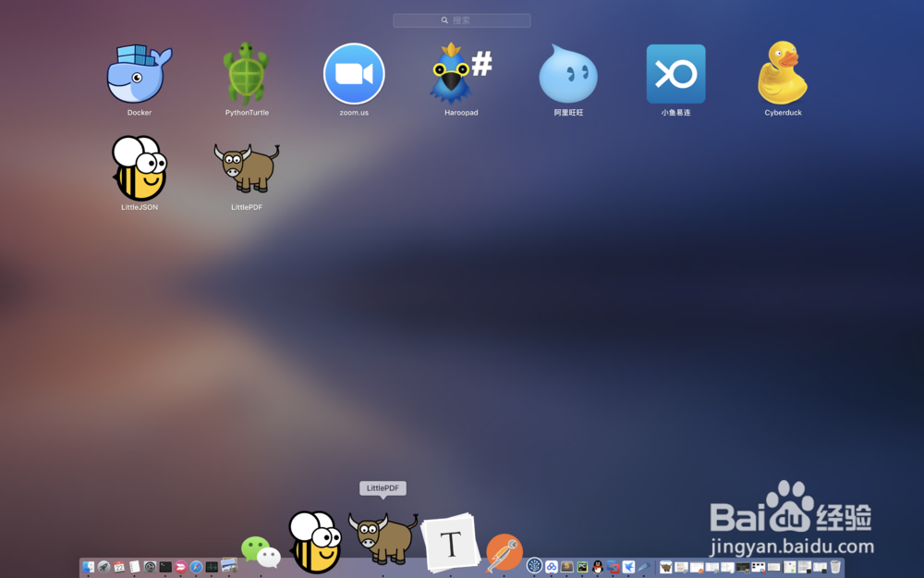Open Sublime Text in the Dock

[567, 567]
